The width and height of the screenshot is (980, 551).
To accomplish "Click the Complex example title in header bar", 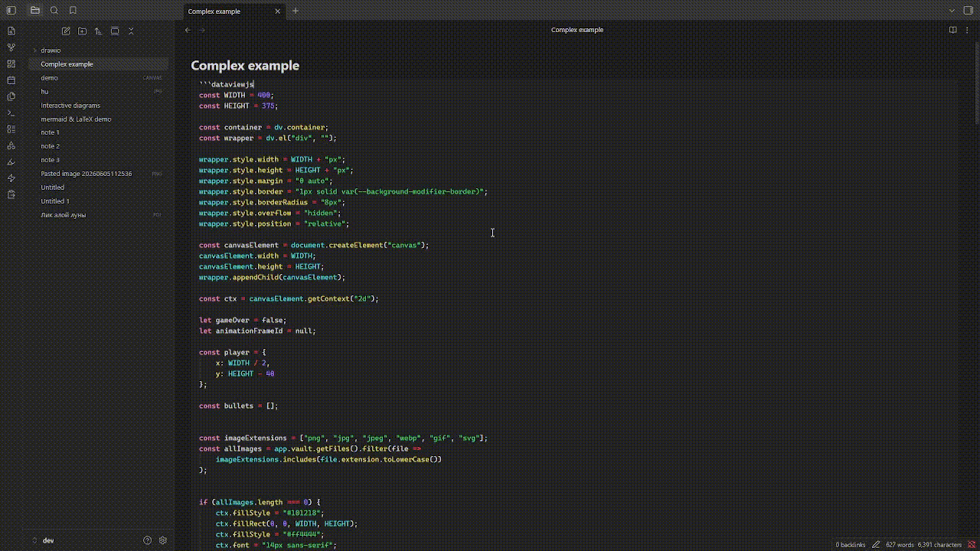I will tap(577, 30).
